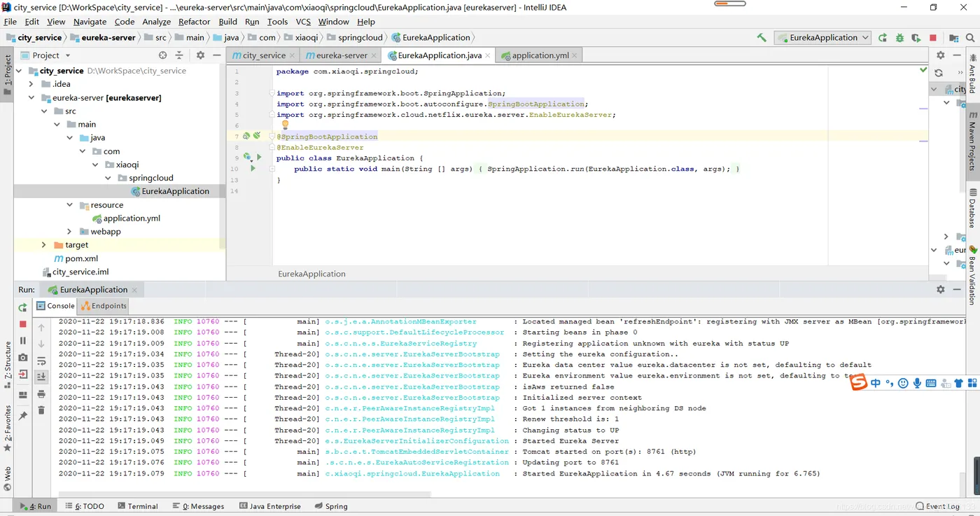Click Collapse All icon in Project panel header

coord(179,55)
